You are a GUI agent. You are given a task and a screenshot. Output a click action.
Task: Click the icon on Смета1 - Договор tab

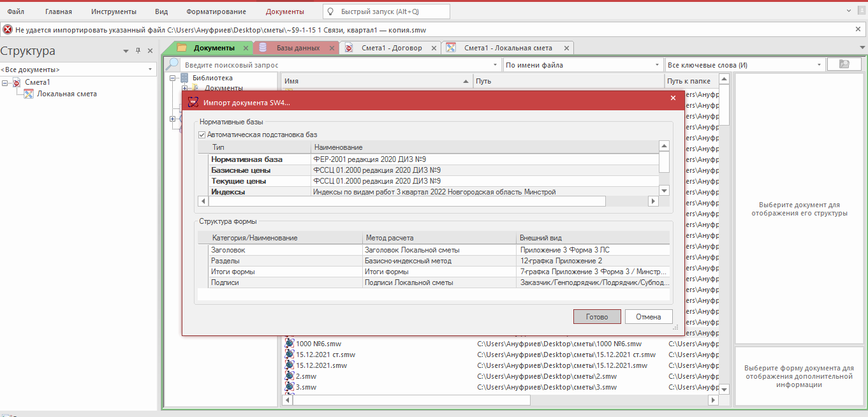(349, 48)
